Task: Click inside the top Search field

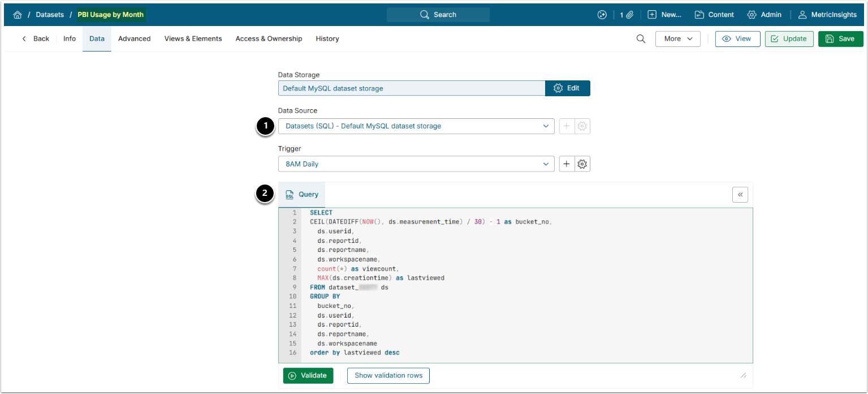Action: [x=438, y=15]
